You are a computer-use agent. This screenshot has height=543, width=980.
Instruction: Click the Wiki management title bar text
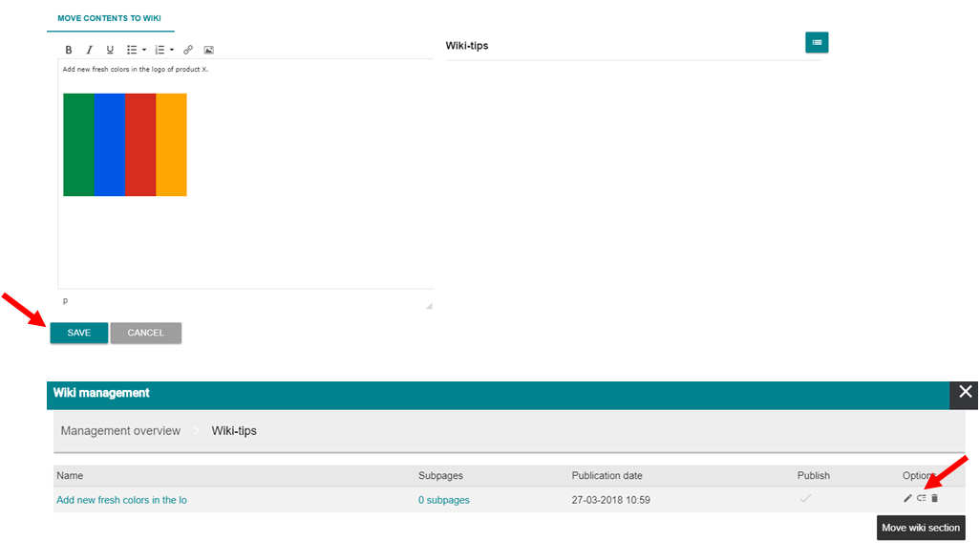coord(101,393)
